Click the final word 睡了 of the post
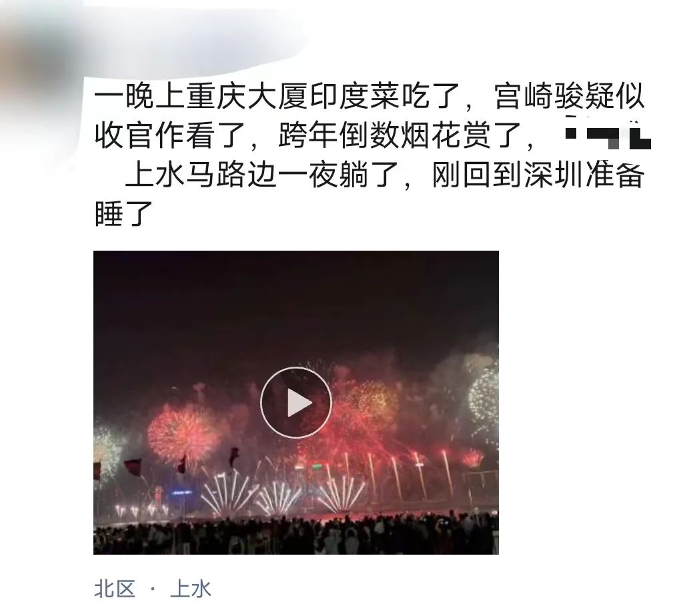Screen dimensions: 691x616 point(123,214)
